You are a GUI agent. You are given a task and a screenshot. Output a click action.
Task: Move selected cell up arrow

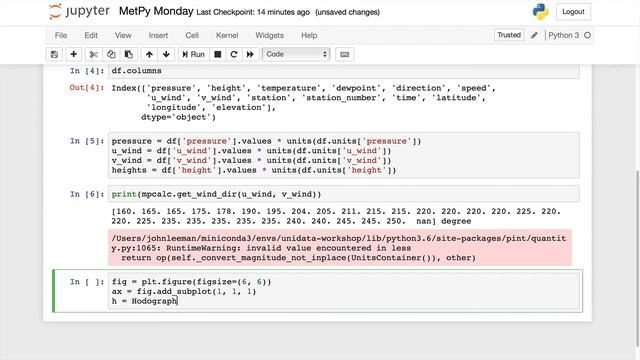pyautogui.click(x=149, y=54)
